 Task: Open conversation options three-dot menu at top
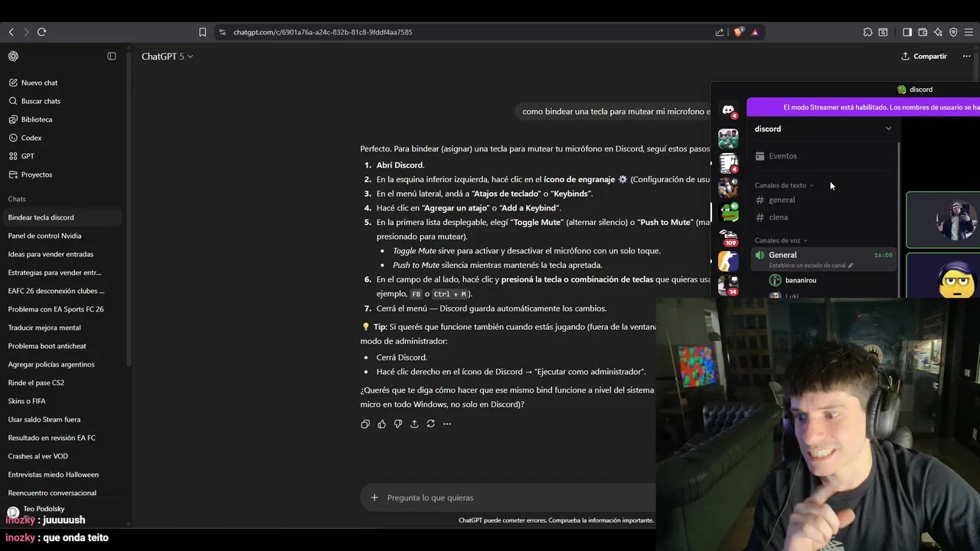pos(966,57)
